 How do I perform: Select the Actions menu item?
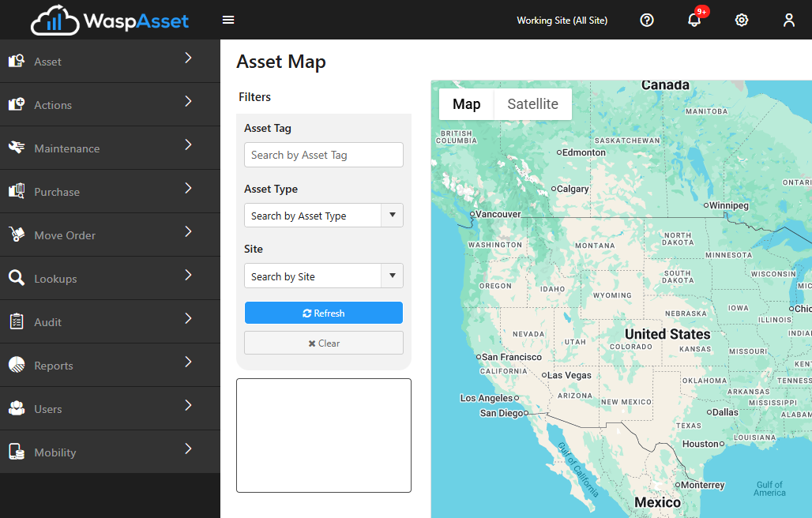(110, 104)
